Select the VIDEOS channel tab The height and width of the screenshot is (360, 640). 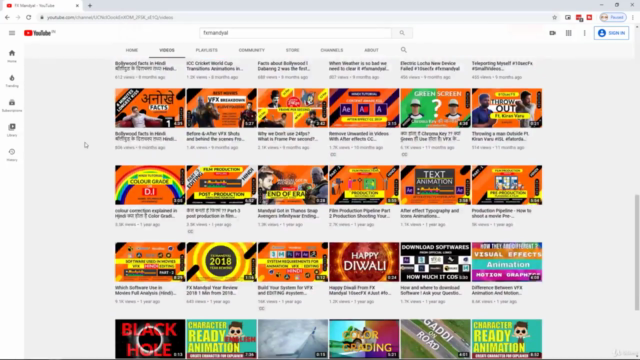point(167,50)
